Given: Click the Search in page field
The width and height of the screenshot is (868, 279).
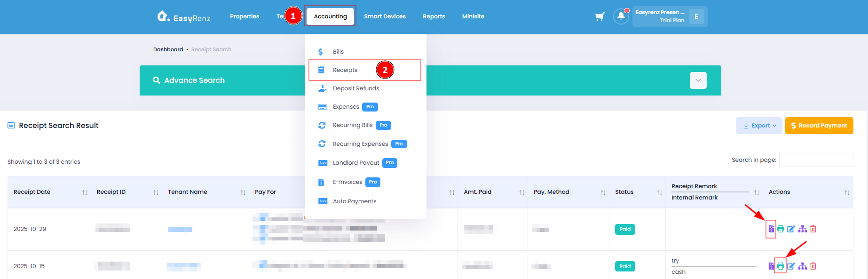Looking at the screenshot, I should point(816,160).
